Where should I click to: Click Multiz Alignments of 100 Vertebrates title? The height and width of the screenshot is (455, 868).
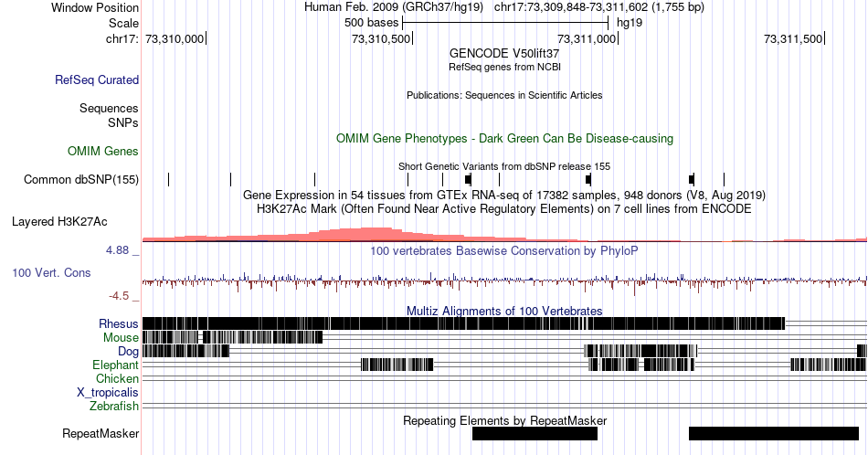click(504, 311)
